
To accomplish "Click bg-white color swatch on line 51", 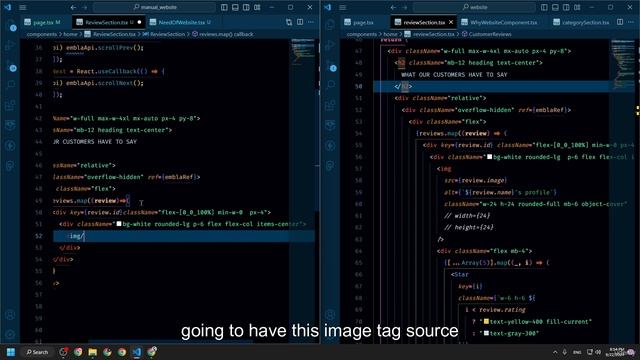I will pos(119,224).
